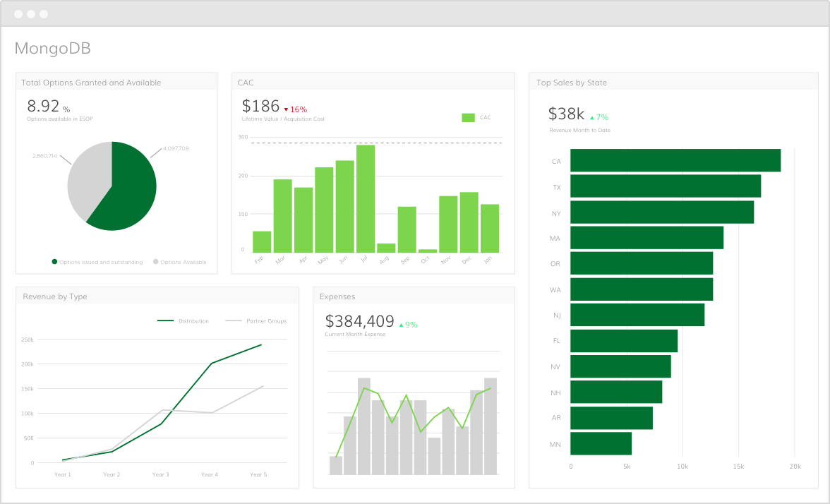830x504 pixels.
Task: Select the CA bar in Top Sales
Action: tap(675, 160)
